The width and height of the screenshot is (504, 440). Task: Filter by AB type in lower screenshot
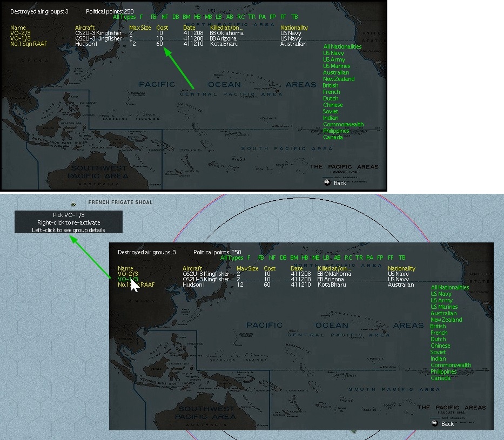tap(337, 258)
